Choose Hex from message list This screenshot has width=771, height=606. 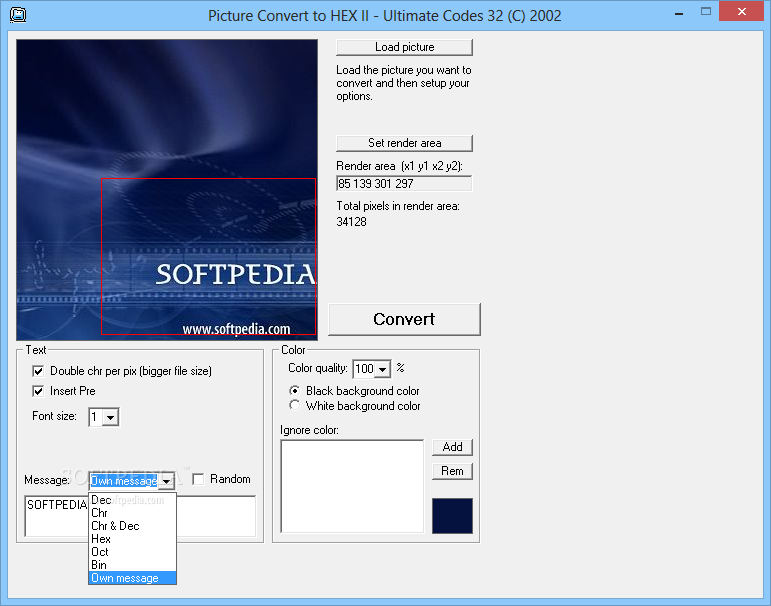coord(132,539)
